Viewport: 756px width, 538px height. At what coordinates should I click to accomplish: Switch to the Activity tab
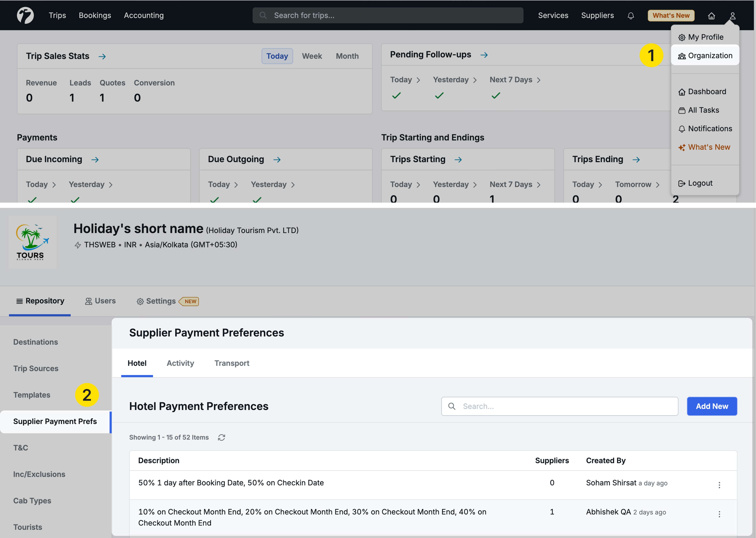(180, 363)
